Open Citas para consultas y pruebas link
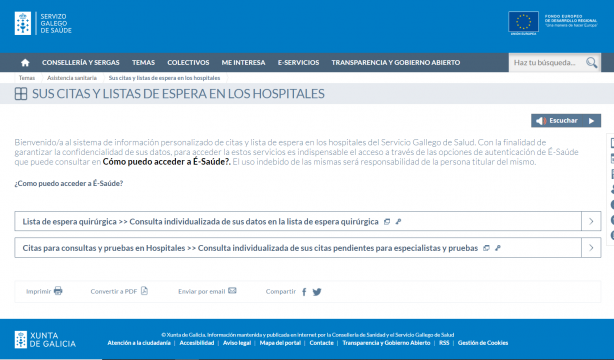Viewport: 614px width, 360px height. click(250, 248)
